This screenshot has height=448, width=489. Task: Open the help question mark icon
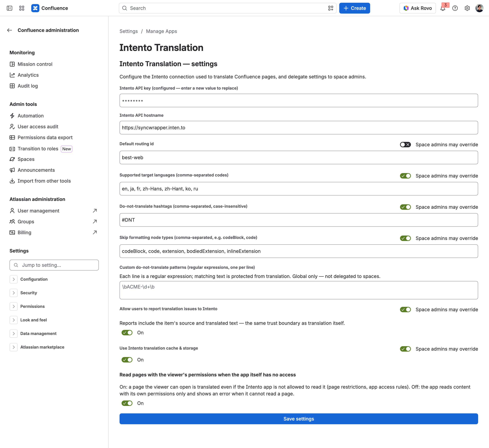coord(455,8)
